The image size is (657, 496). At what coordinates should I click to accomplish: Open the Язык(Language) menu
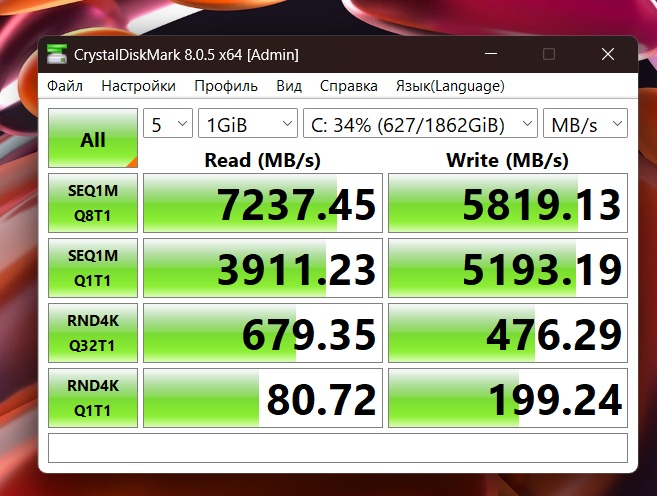tap(450, 86)
